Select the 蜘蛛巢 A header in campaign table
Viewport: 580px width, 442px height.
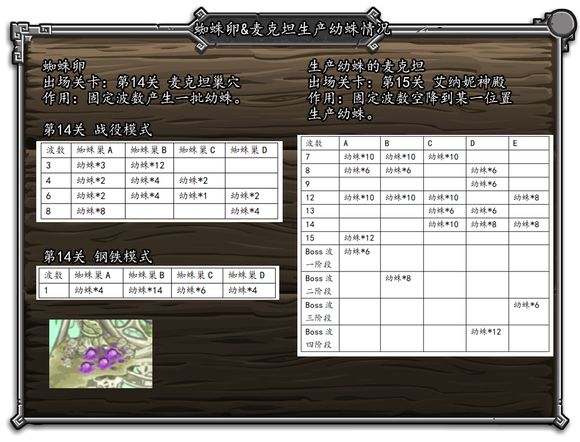[x=94, y=150]
